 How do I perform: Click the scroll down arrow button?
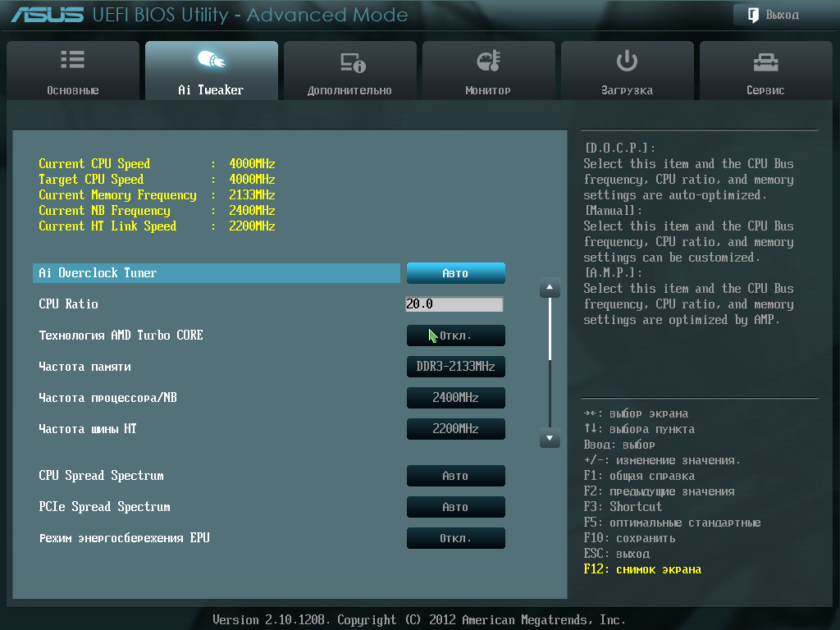pos(550,438)
